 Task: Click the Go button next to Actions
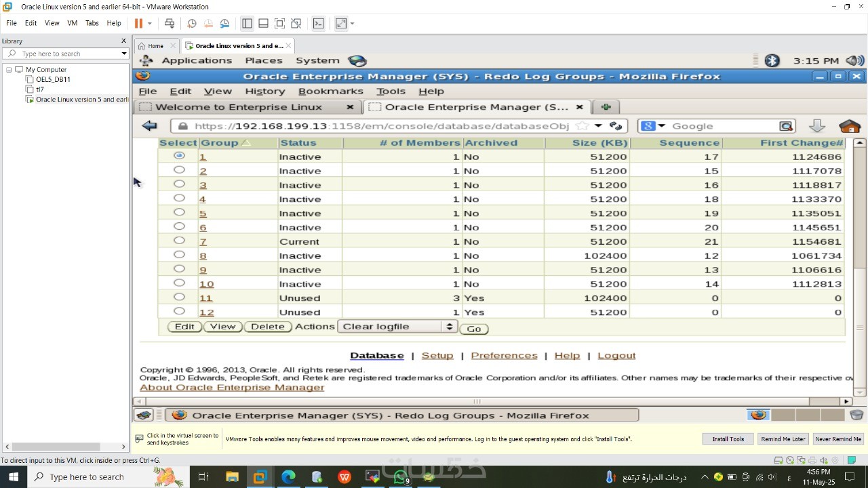tap(474, 329)
